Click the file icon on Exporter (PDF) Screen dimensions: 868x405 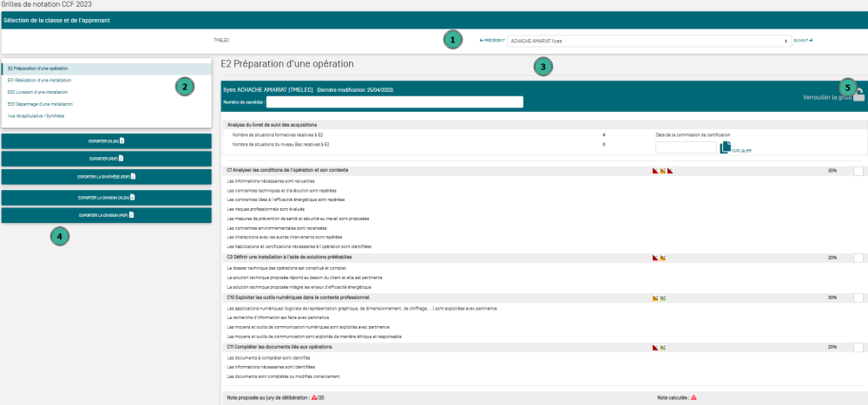pos(122,158)
